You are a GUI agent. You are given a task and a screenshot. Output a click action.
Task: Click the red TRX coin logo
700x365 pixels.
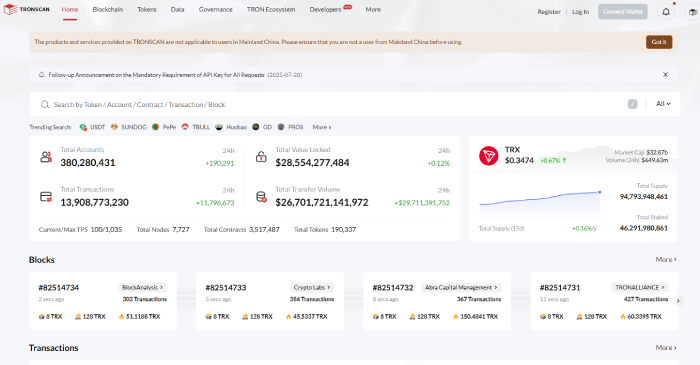(x=488, y=156)
